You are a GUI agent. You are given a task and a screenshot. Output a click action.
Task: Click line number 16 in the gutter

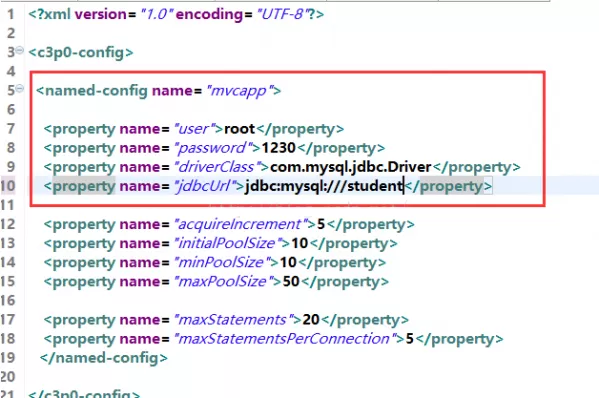pos(8,301)
